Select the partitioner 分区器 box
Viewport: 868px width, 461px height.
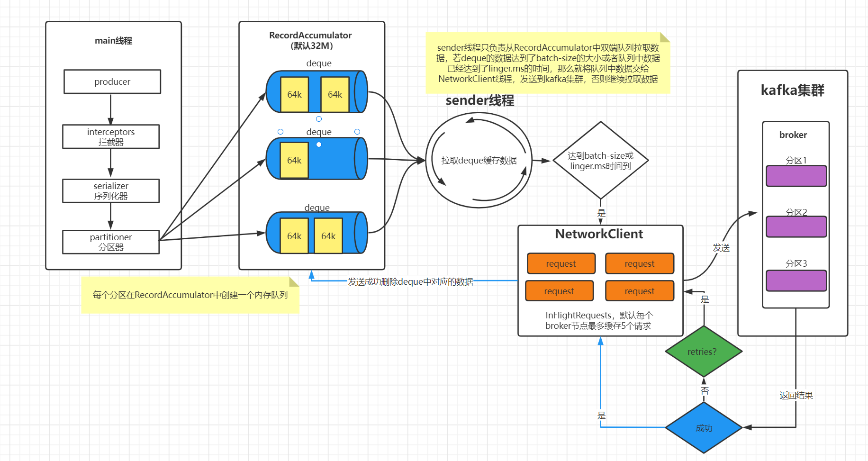click(x=111, y=242)
